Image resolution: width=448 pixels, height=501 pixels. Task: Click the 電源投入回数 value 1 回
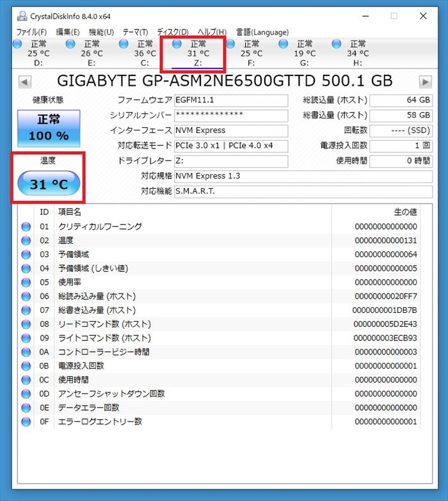pos(401,146)
